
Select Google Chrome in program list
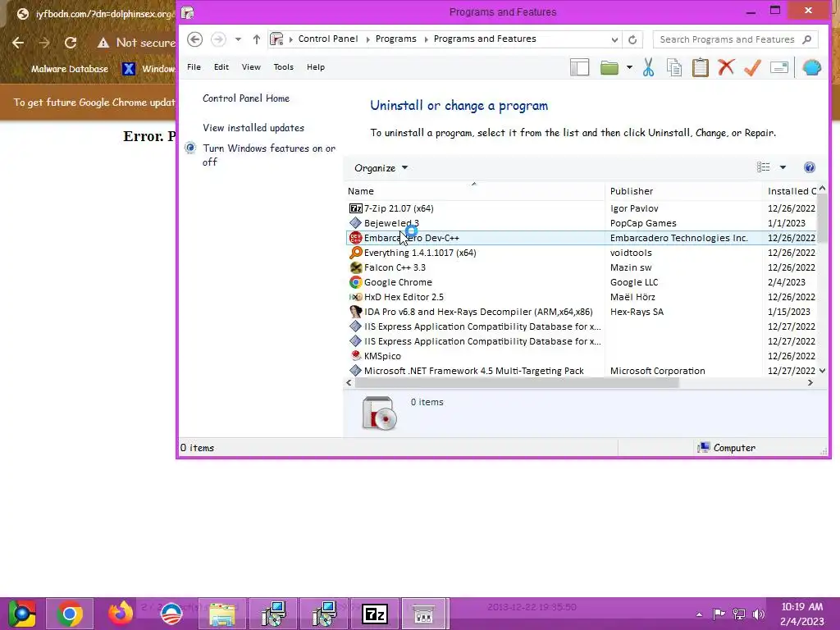pyautogui.click(x=582, y=282)
